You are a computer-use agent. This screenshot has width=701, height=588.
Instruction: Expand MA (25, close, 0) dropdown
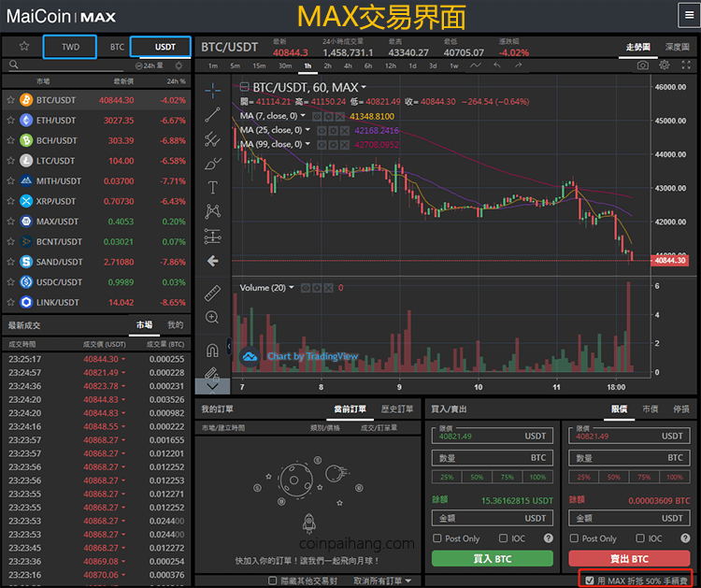[x=308, y=130]
